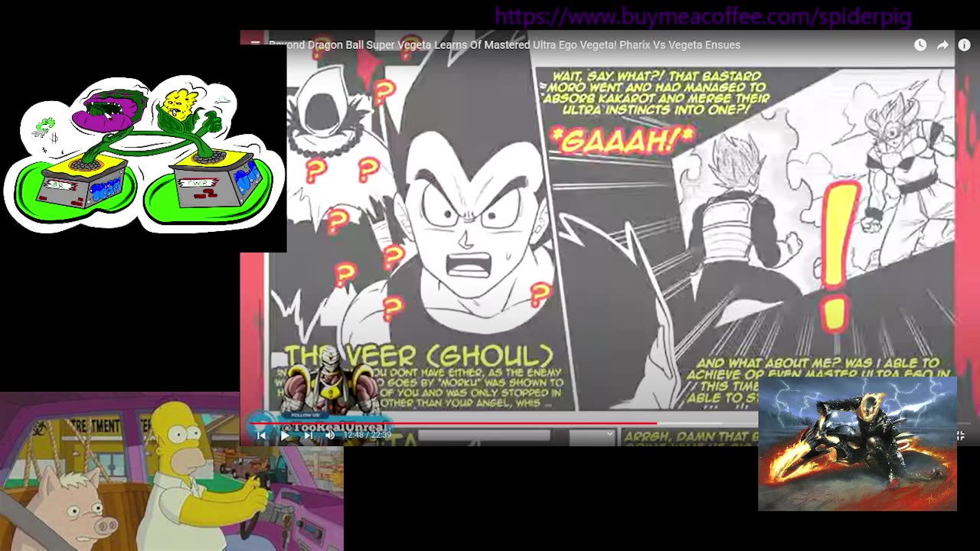The image size is (980, 551).
Task: Mute the video volume speaker icon
Action: click(330, 435)
